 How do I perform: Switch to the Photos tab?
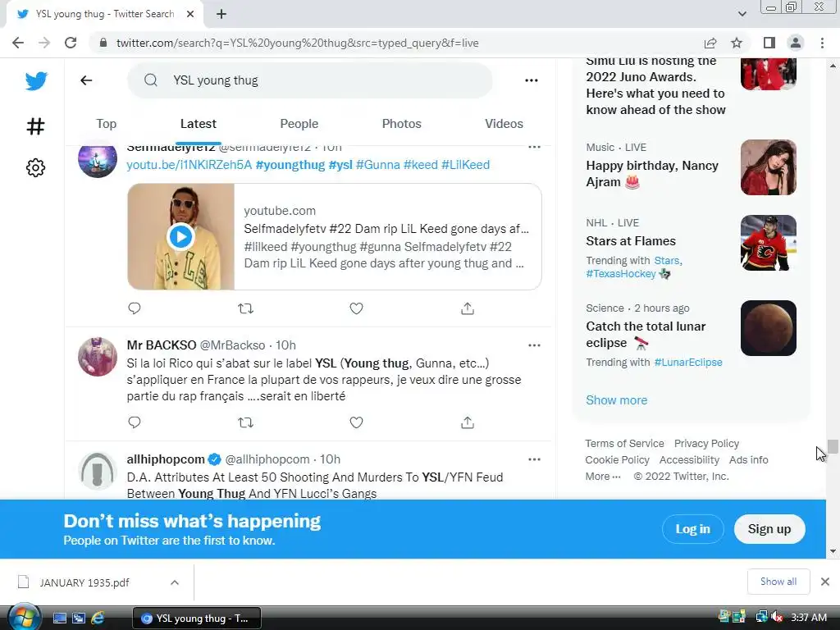(x=401, y=124)
